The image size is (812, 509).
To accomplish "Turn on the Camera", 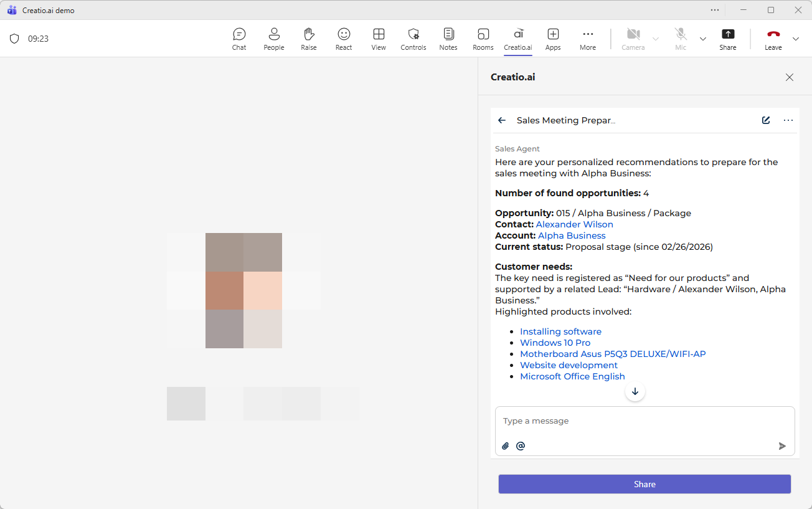I will [633, 39].
